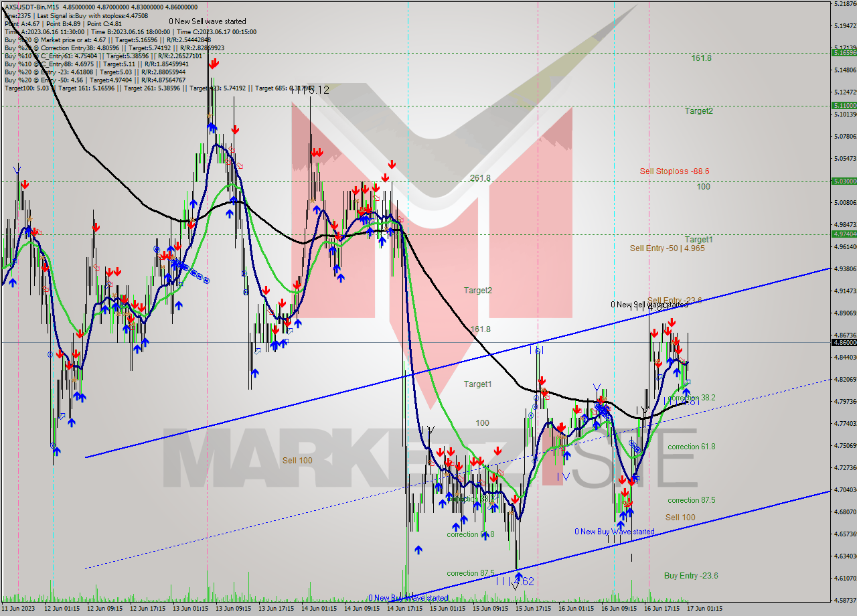Click the '15 Jun 01:15' time axis label

[x=446, y=609]
